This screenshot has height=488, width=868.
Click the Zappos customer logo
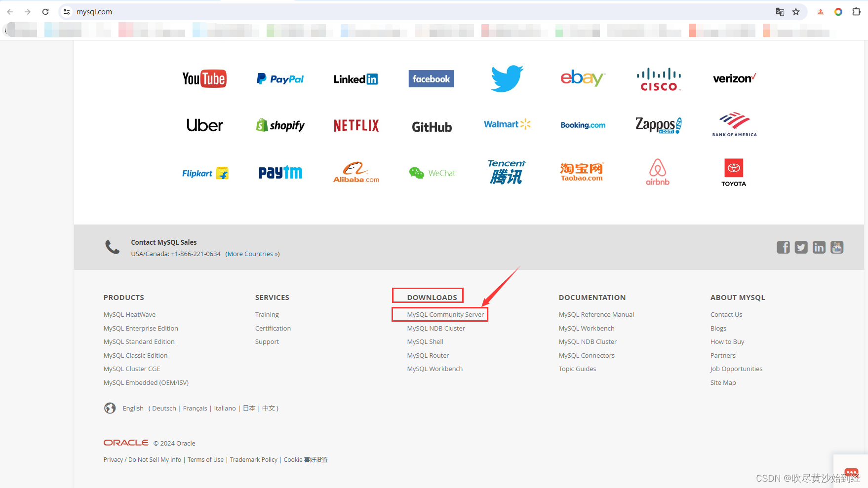pos(659,125)
